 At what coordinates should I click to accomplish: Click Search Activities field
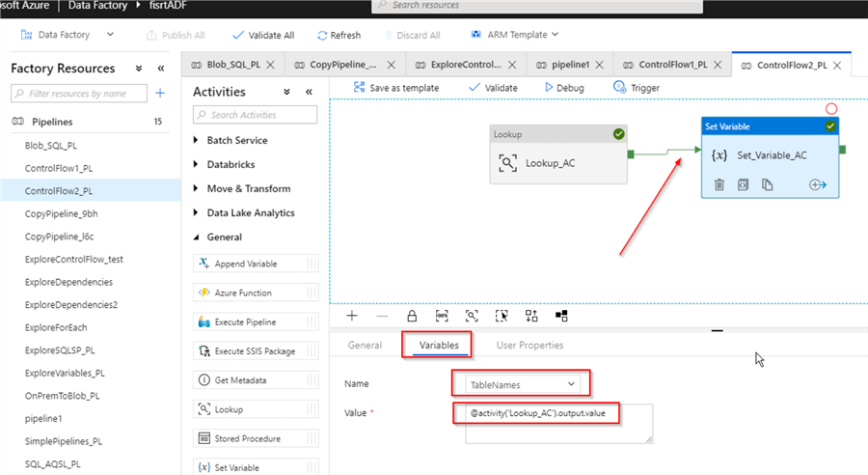coord(256,115)
